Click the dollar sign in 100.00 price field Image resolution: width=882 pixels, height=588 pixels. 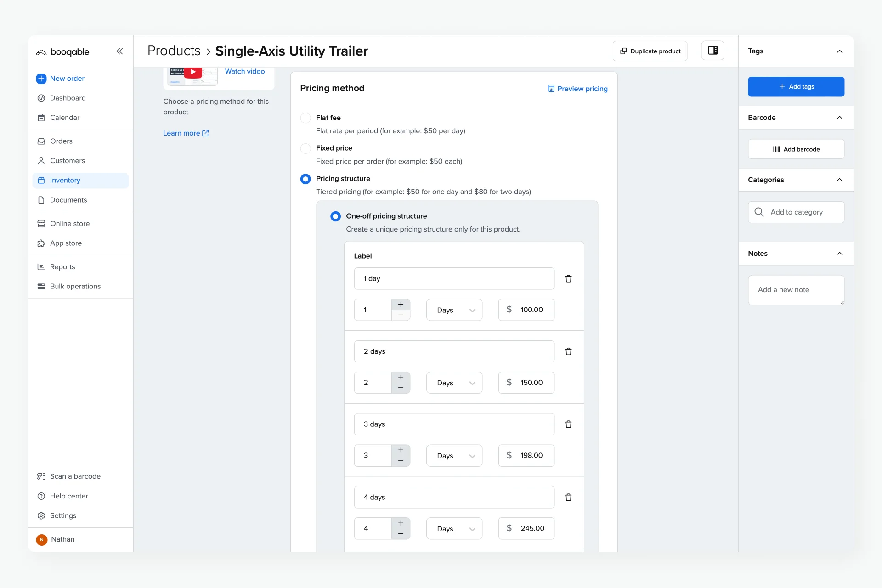[x=509, y=310]
